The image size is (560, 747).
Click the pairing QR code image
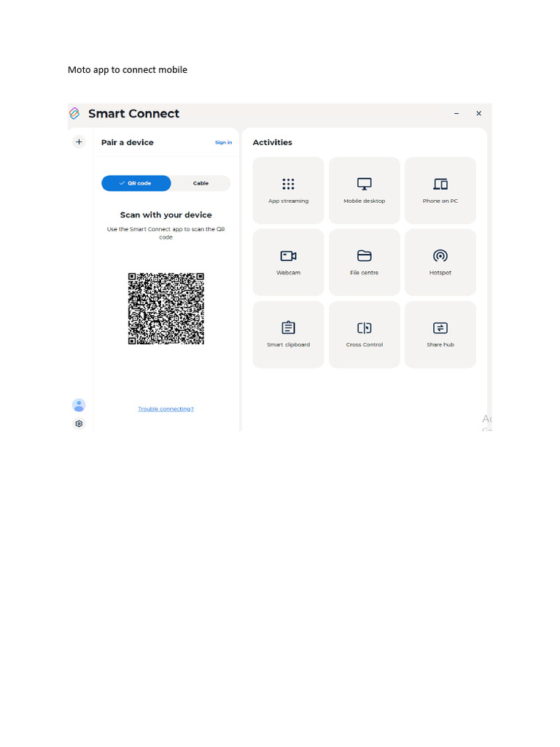point(166,309)
